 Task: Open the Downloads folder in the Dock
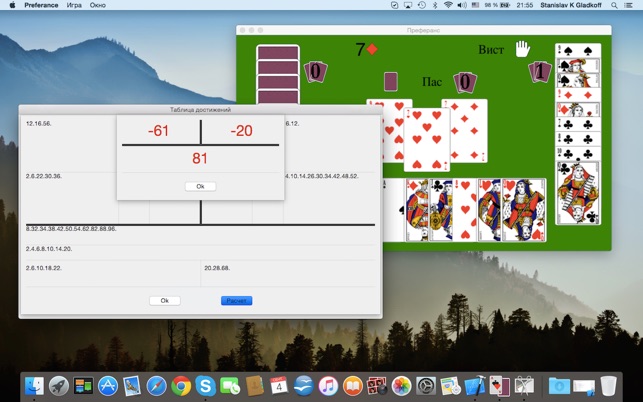559,386
